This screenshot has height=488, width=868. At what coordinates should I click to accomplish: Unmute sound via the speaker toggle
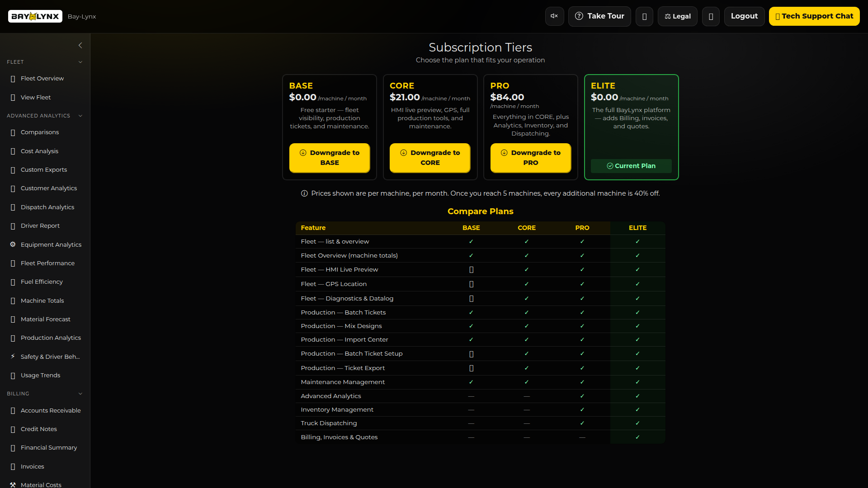(x=554, y=16)
